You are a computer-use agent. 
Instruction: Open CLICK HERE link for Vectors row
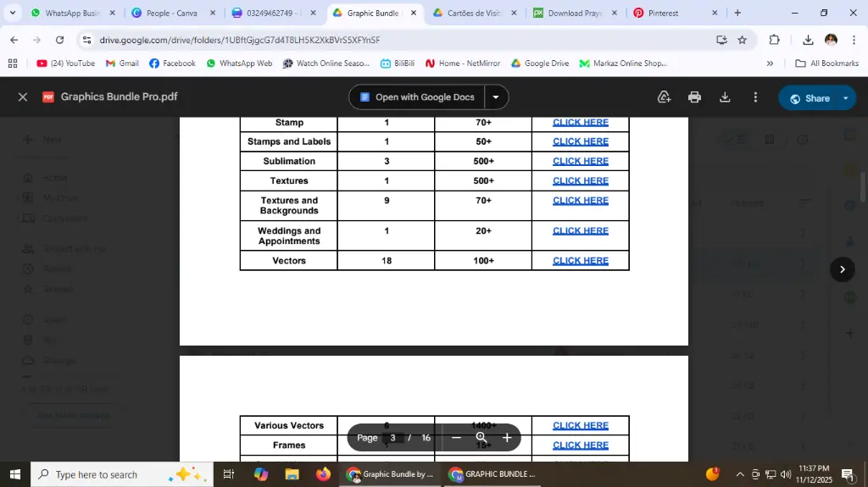[x=580, y=261]
